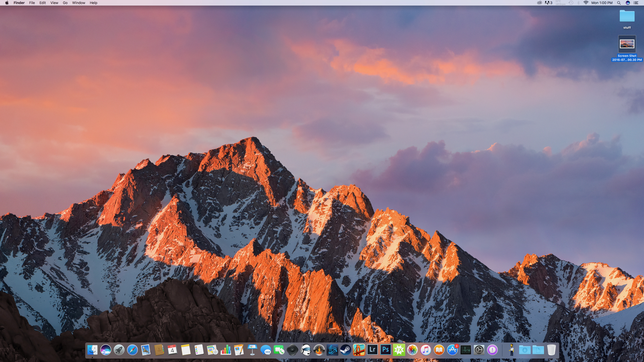Image resolution: width=644 pixels, height=362 pixels.
Task: Launch Safari from the Dock
Action: pos(132,350)
